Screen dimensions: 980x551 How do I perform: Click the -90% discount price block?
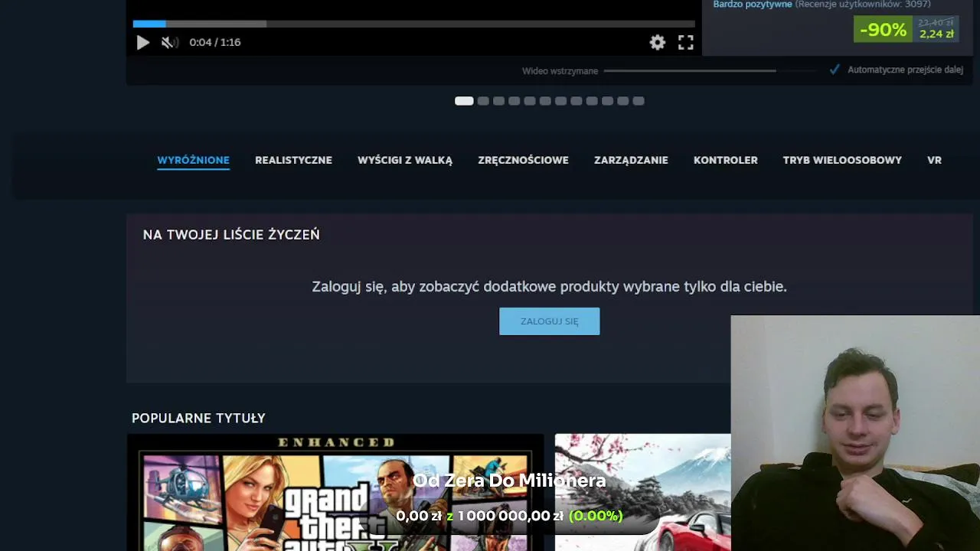tap(906, 30)
